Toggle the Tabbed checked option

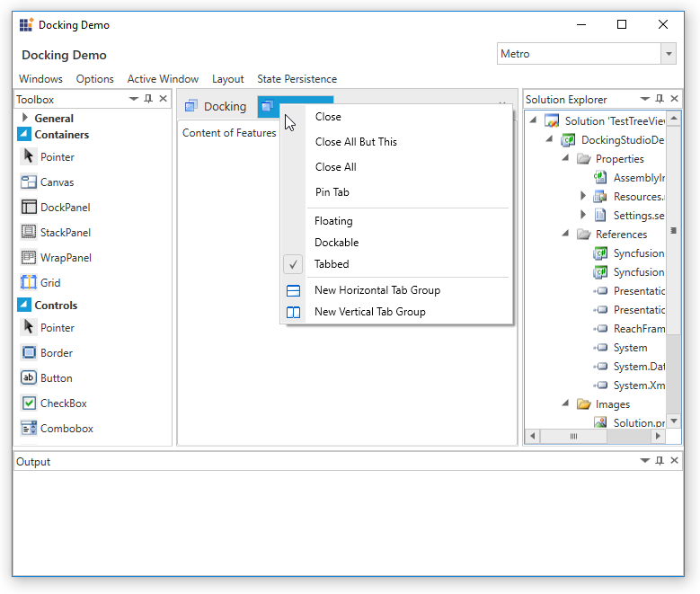[332, 264]
